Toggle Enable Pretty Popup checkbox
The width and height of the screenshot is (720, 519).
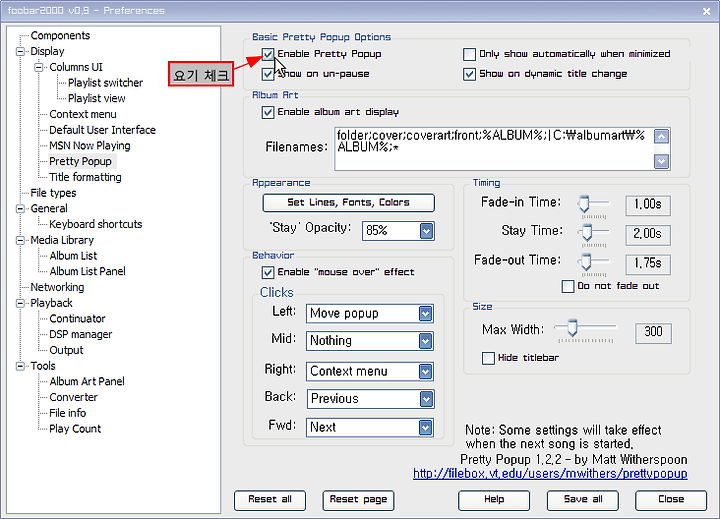coord(268,54)
